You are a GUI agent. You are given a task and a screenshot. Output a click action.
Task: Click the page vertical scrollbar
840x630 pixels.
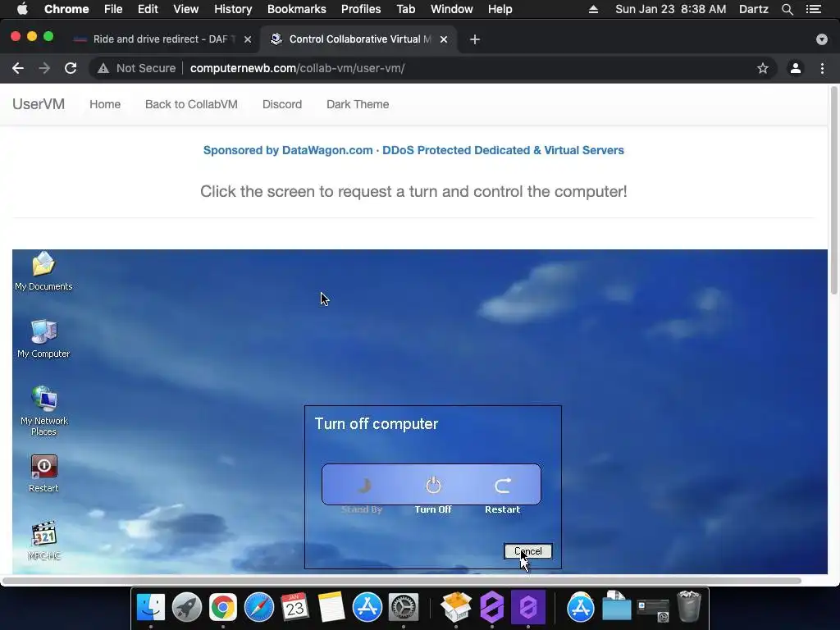click(833, 190)
